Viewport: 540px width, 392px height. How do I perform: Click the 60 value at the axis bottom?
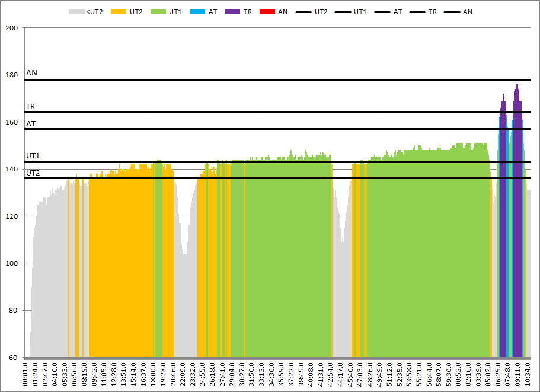pyautogui.click(x=14, y=358)
